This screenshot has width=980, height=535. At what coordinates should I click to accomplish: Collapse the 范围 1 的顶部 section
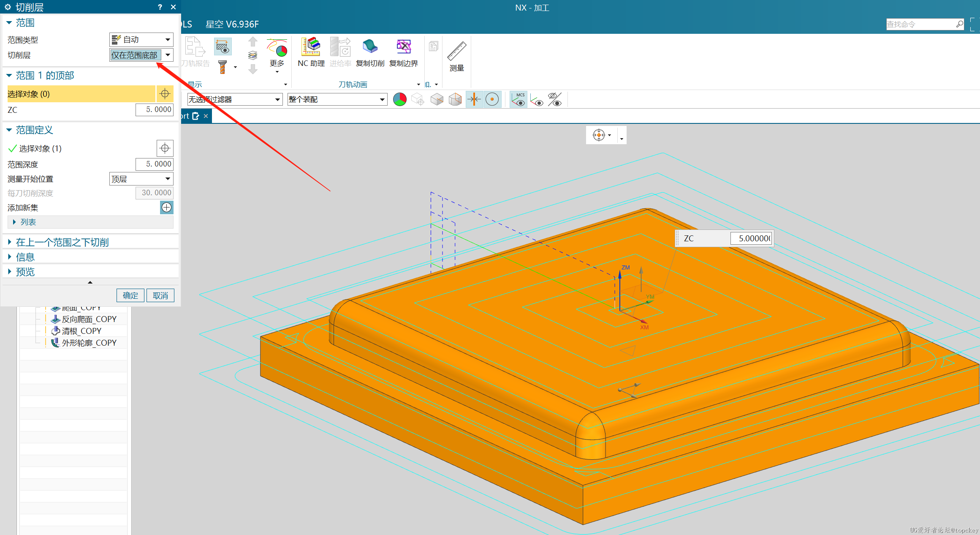click(9, 75)
